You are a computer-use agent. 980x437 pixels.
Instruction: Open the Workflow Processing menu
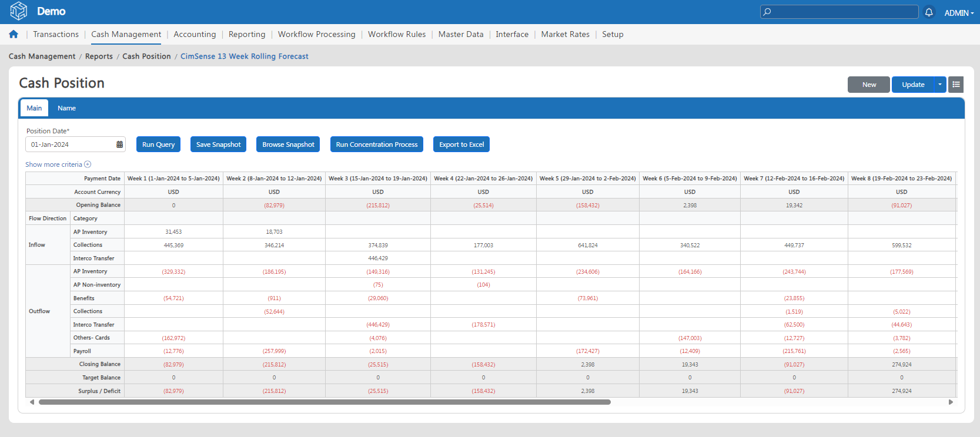pyautogui.click(x=317, y=34)
